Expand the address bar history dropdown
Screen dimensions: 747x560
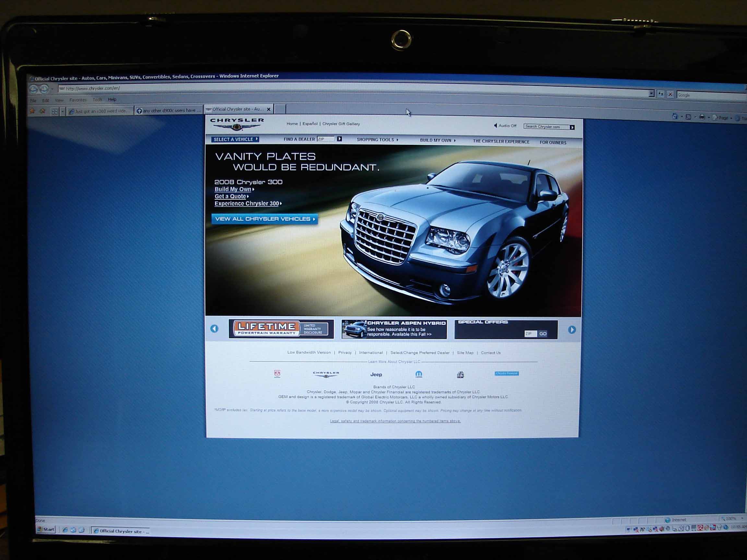(651, 94)
